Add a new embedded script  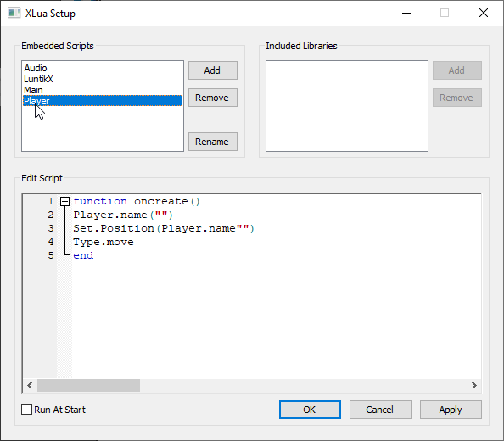click(x=213, y=70)
